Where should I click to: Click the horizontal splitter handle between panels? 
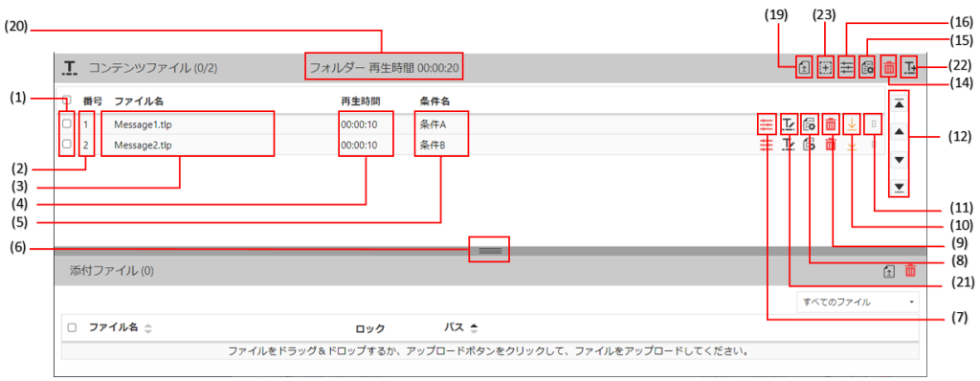(489, 250)
